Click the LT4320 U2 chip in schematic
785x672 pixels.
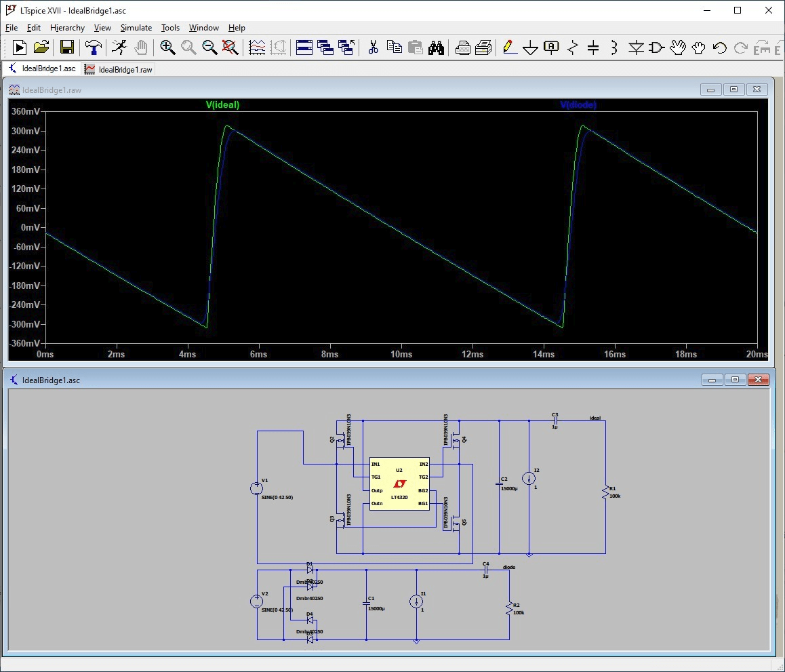399,483
